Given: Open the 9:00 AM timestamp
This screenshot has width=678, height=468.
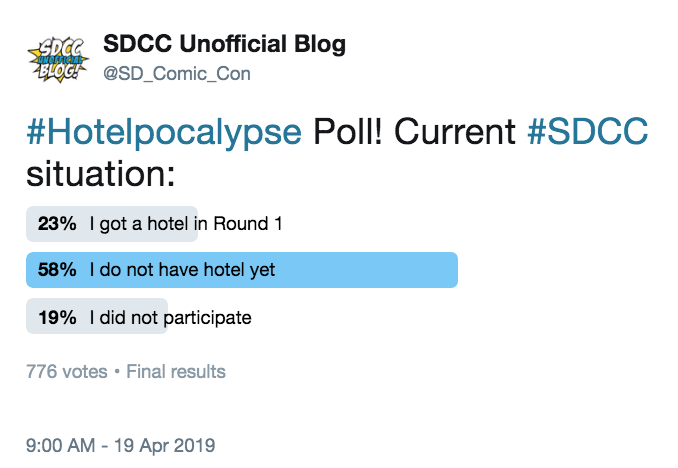Looking at the screenshot, I should [x=61, y=446].
